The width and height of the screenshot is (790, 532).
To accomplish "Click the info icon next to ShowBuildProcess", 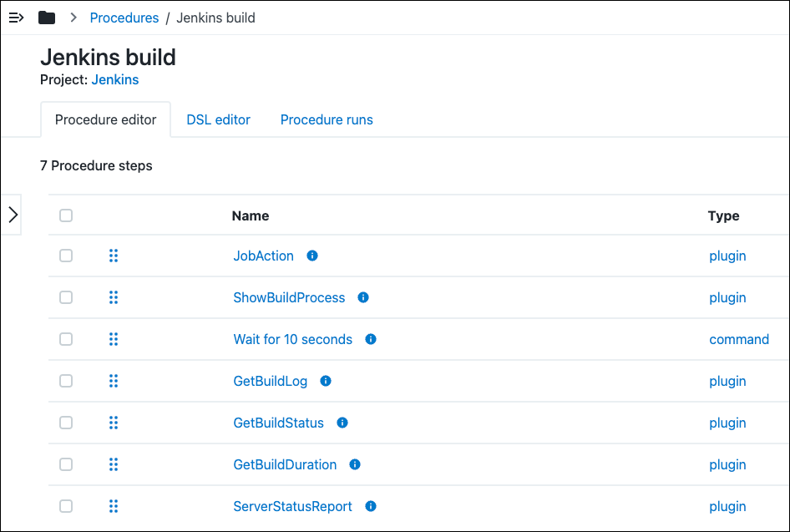I will coord(363,298).
